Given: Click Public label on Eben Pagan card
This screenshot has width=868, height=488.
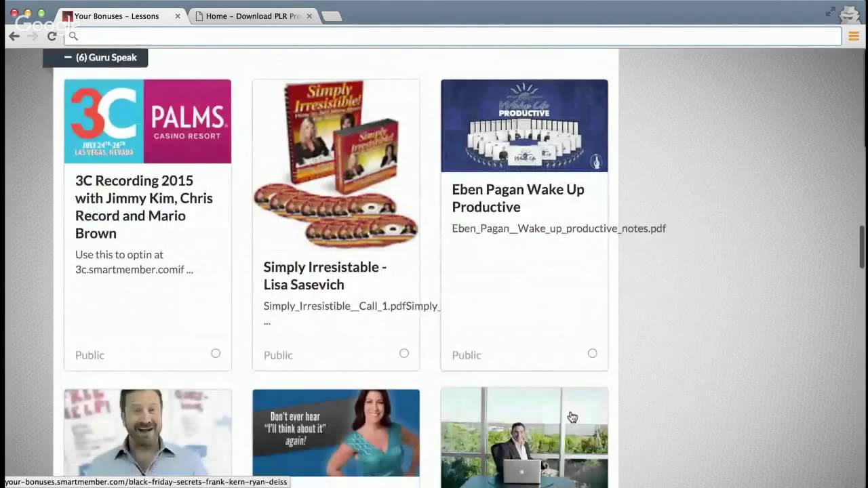Looking at the screenshot, I should click(467, 355).
